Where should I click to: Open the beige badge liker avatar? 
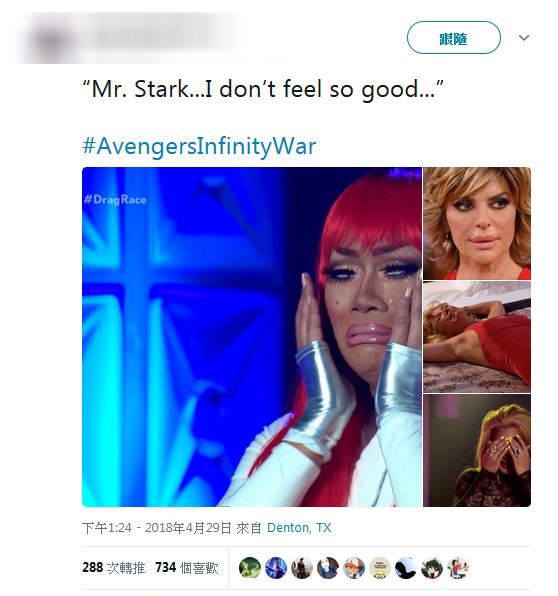[x=380, y=568]
